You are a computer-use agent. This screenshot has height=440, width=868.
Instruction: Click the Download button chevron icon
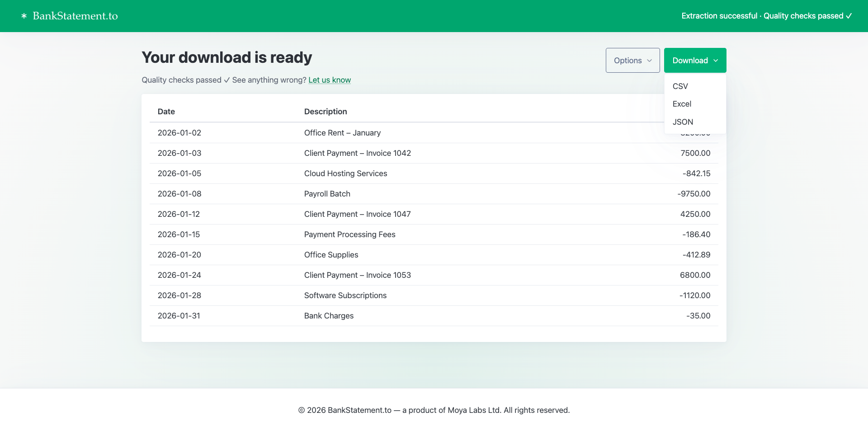716,61
